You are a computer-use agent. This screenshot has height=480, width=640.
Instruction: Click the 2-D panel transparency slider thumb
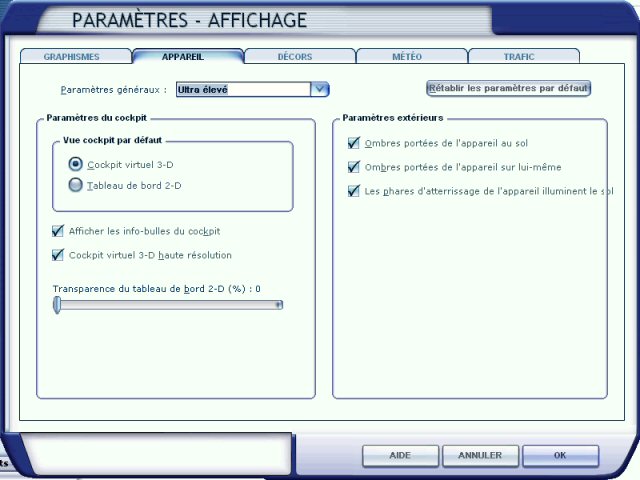coord(57,305)
